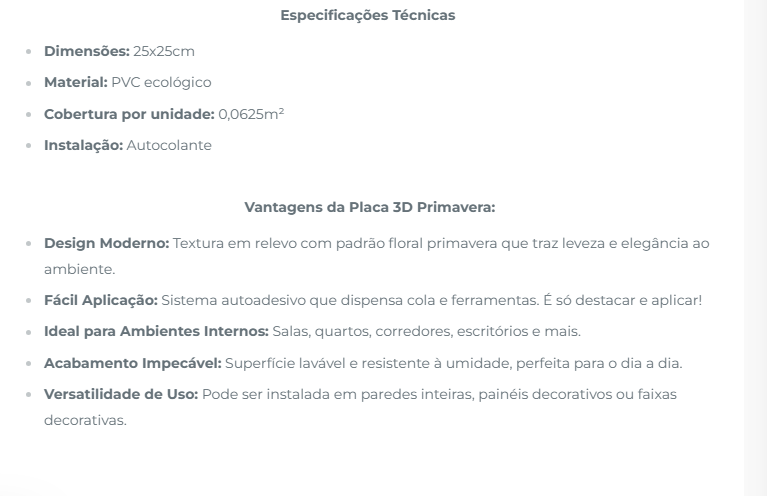
Task: Click the "Vantagens da Placa 3D Primavera:" heading
Action: click(x=370, y=207)
